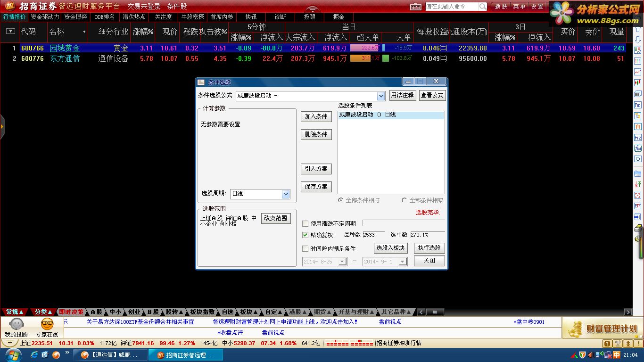644x362 pixels.
Task: Open the 选股周期 日线 dropdown
Action: [x=286, y=194]
